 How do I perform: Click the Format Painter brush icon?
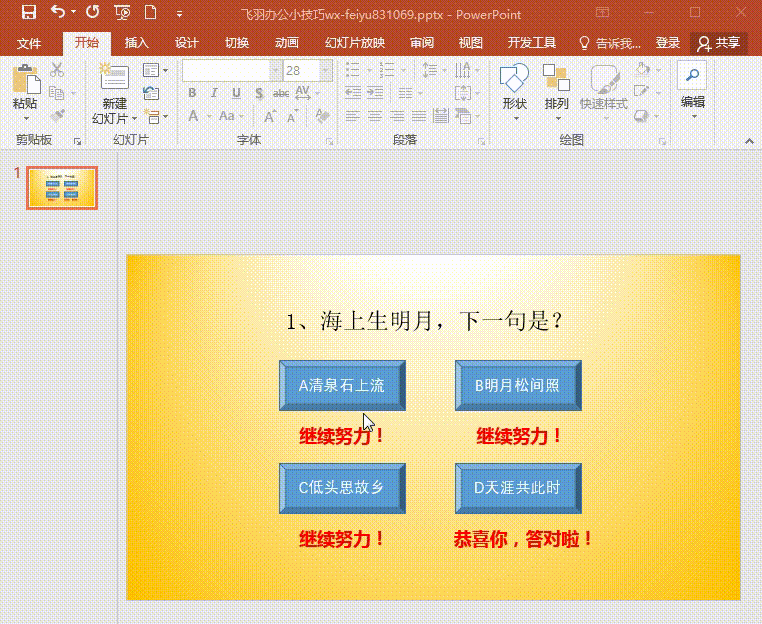coord(57,115)
